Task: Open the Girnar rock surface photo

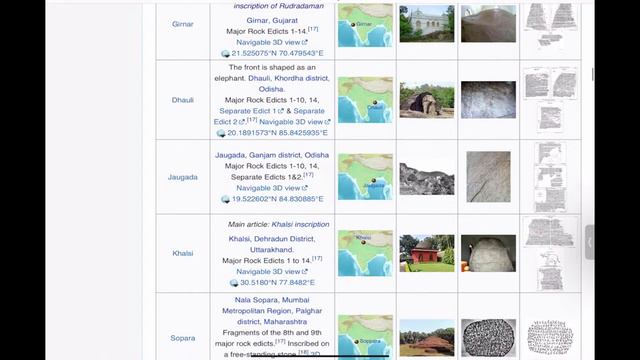Action: [489, 24]
